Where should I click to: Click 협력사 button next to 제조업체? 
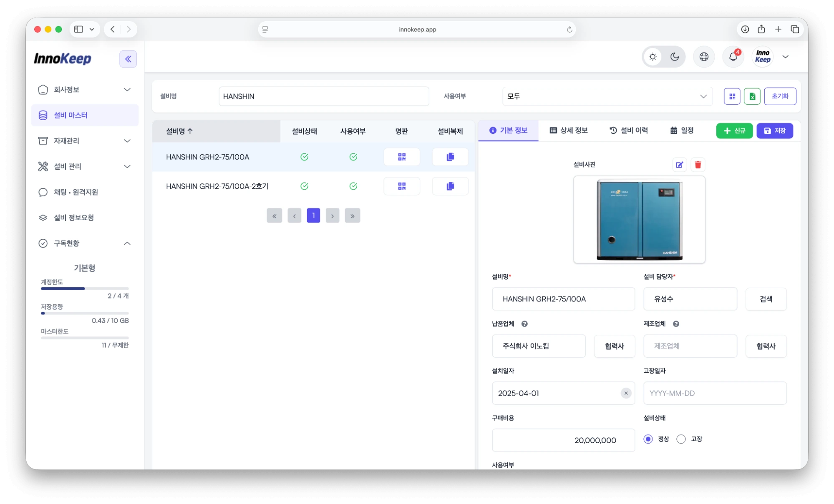click(766, 346)
